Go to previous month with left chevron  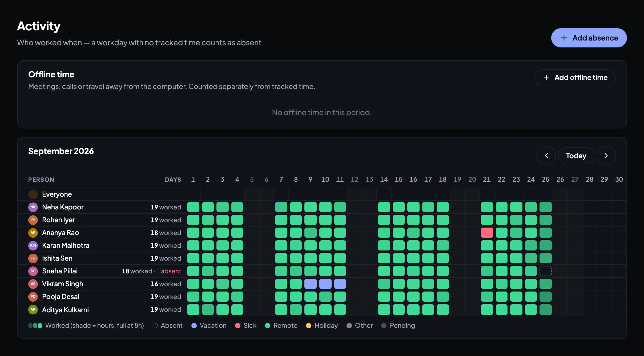(546, 156)
